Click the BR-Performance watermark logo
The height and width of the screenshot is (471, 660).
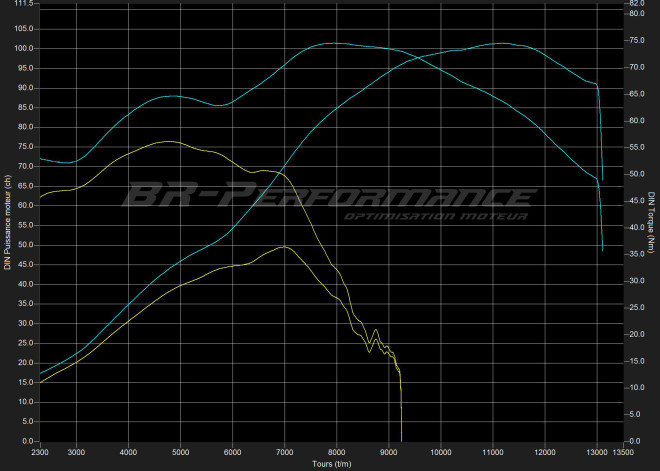(x=315, y=195)
